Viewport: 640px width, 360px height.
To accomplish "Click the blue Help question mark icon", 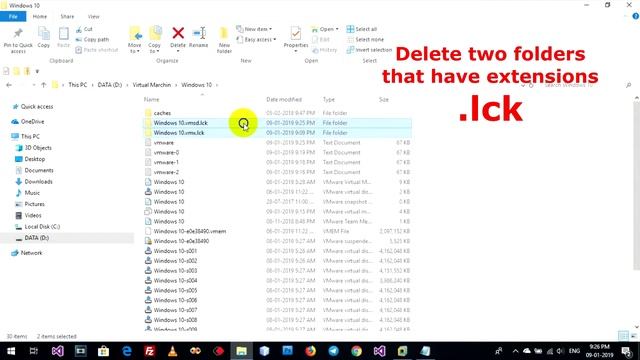I will [x=636, y=16].
